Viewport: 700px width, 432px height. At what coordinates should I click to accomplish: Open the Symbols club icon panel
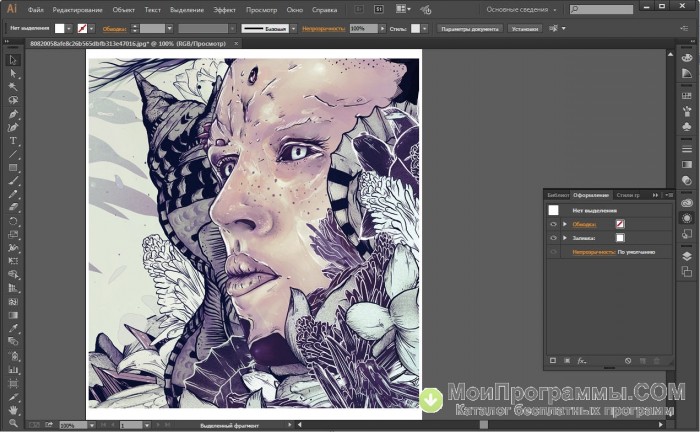(x=687, y=127)
